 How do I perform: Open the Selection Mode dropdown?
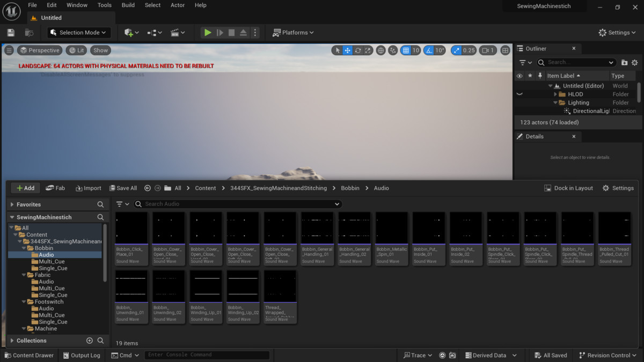[79, 33]
